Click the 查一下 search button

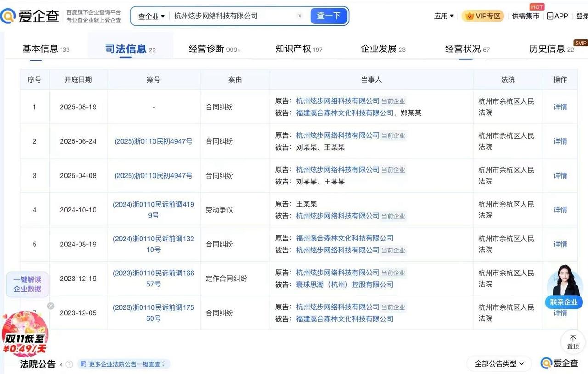coord(328,15)
